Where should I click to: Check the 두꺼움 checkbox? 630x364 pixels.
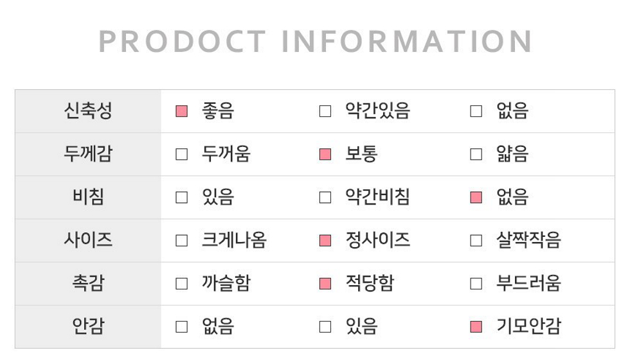pyautogui.click(x=181, y=154)
